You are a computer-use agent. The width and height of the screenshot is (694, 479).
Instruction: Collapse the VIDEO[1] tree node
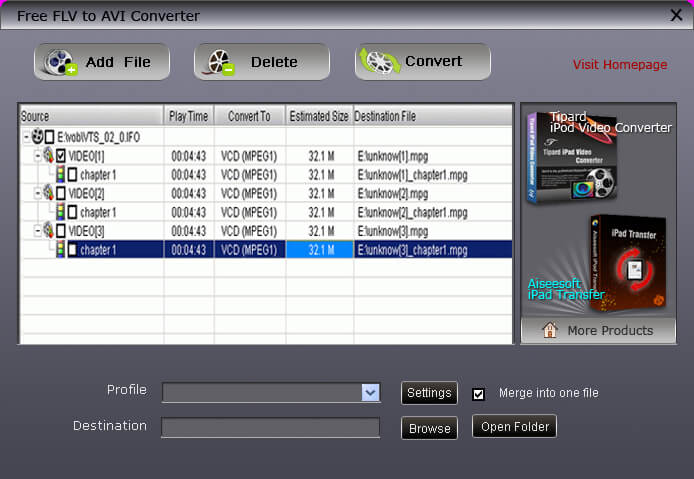(x=37, y=156)
